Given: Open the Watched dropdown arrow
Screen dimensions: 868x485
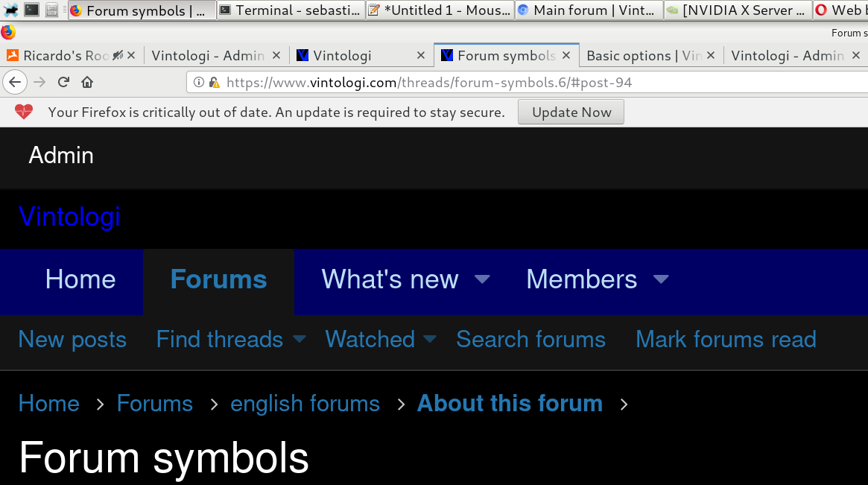Looking at the screenshot, I should [x=430, y=339].
